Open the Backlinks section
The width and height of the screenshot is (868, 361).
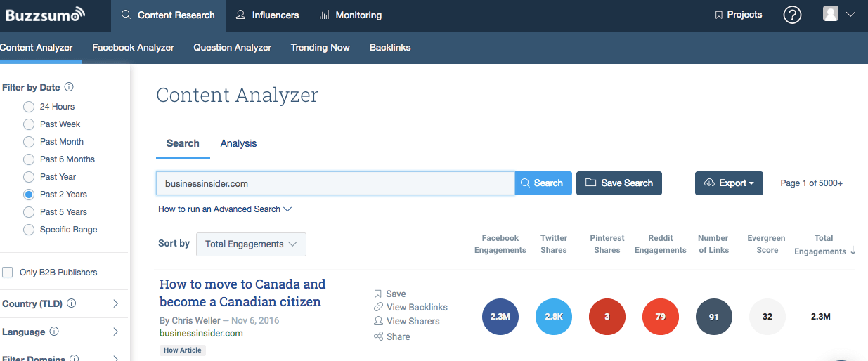(390, 48)
